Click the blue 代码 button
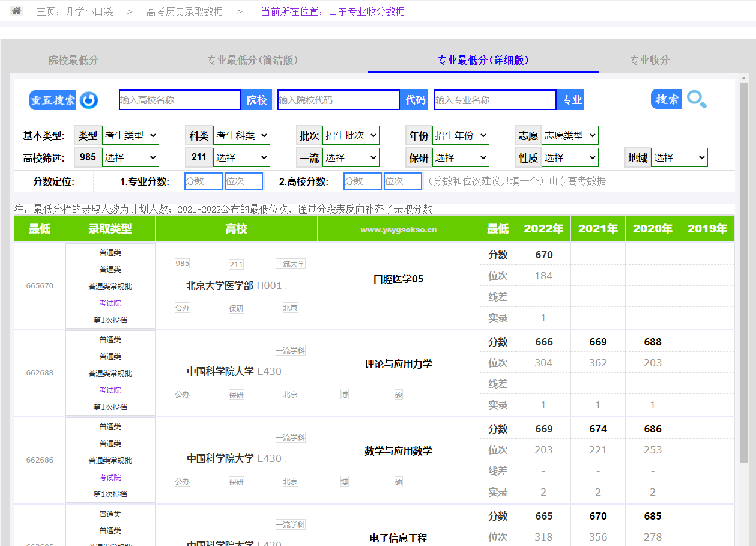Image resolution: width=756 pixels, height=546 pixels. (x=415, y=100)
